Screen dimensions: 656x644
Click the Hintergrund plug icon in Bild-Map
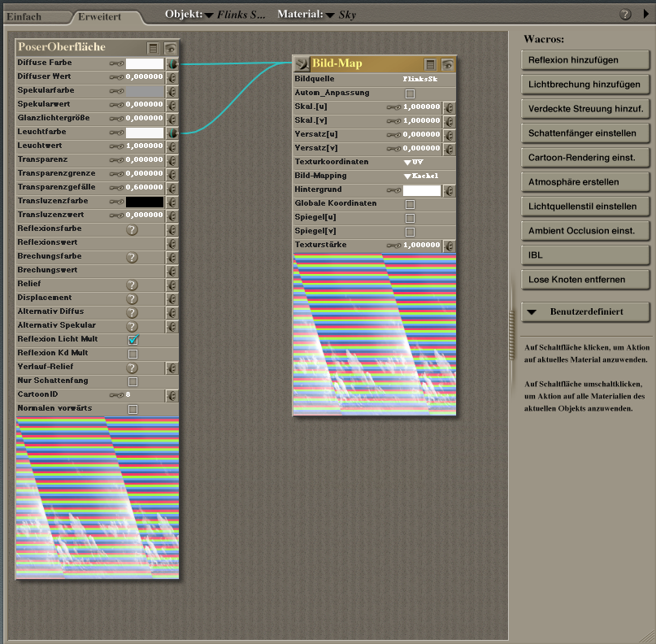click(x=450, y=191)
